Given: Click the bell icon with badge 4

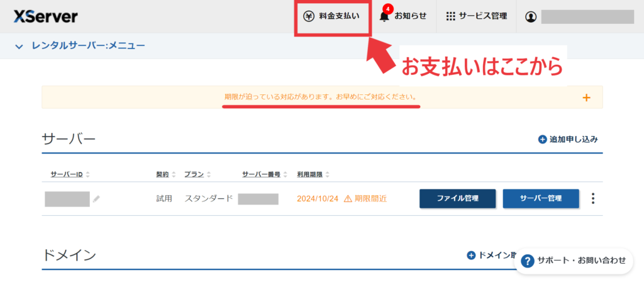Looking at the screenshot, I should [384, 16].
